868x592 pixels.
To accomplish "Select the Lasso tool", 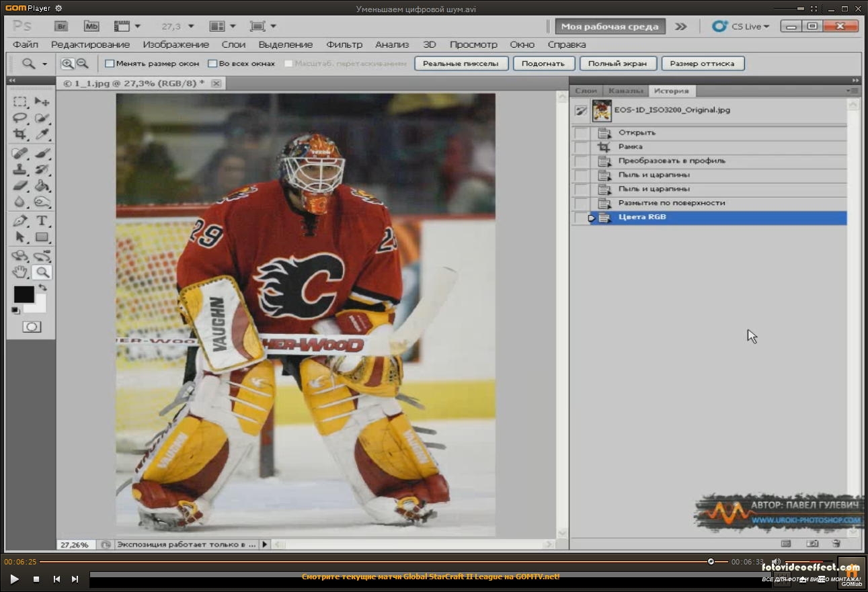I will point(20,118).
